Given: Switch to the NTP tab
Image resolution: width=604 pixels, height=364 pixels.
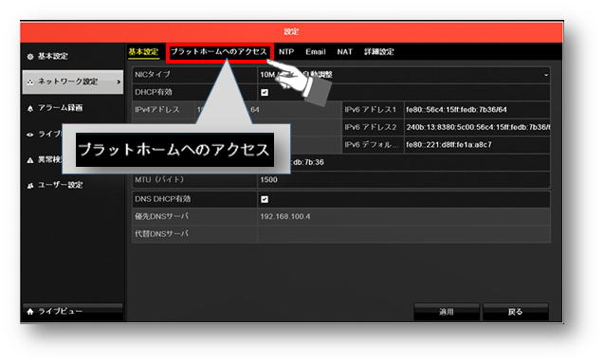Looking at the screenshot, I should click(x=286, y=52).
